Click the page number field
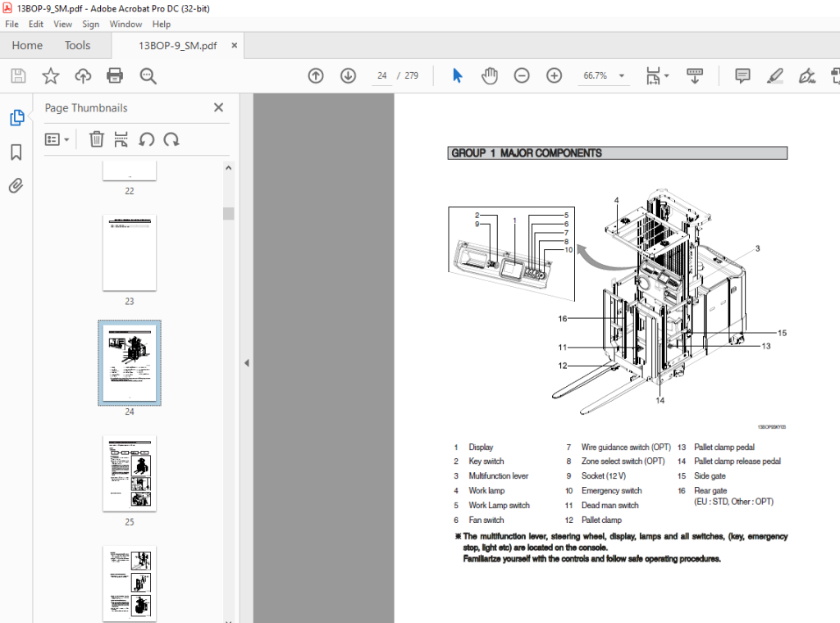The width and height of the screenshot is (840, 623). 382,76
